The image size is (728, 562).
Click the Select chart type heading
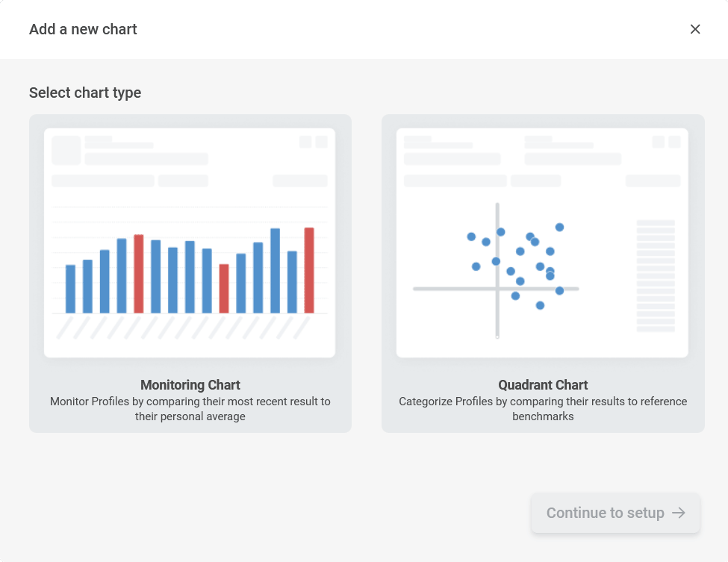(x=85, y=93)
